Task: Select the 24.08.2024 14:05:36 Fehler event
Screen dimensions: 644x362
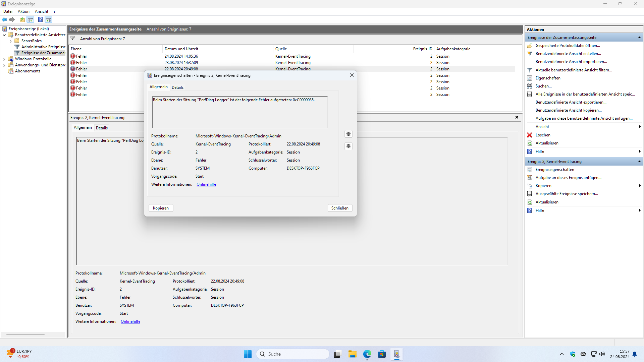Action: click(181, 56)
